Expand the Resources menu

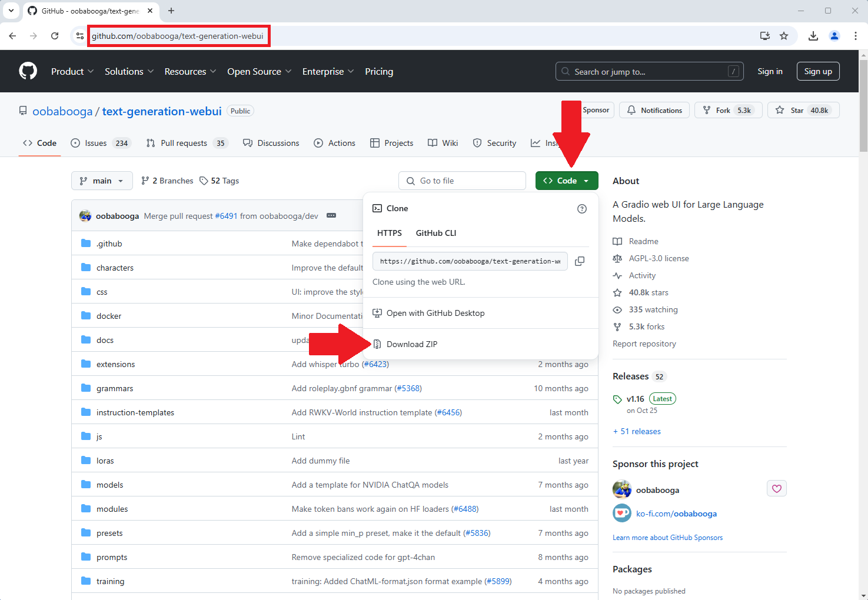coord(191,71)
